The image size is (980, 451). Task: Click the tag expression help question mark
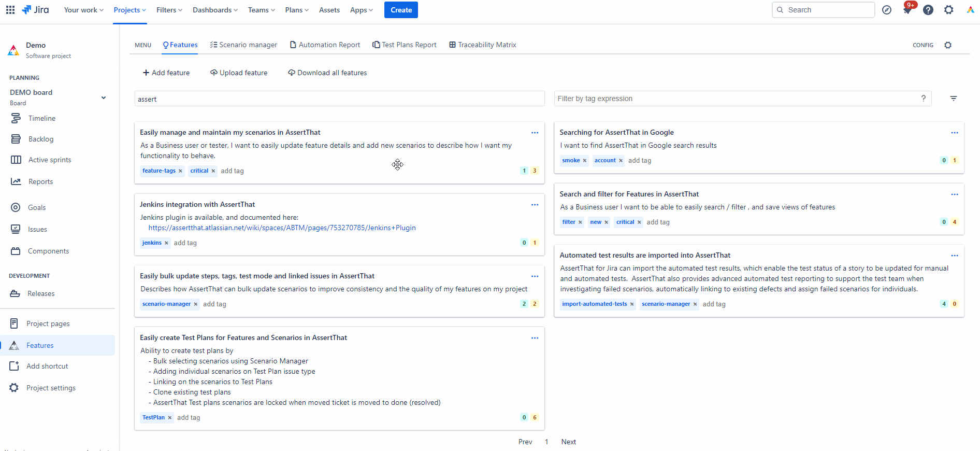tap(924, 98)
